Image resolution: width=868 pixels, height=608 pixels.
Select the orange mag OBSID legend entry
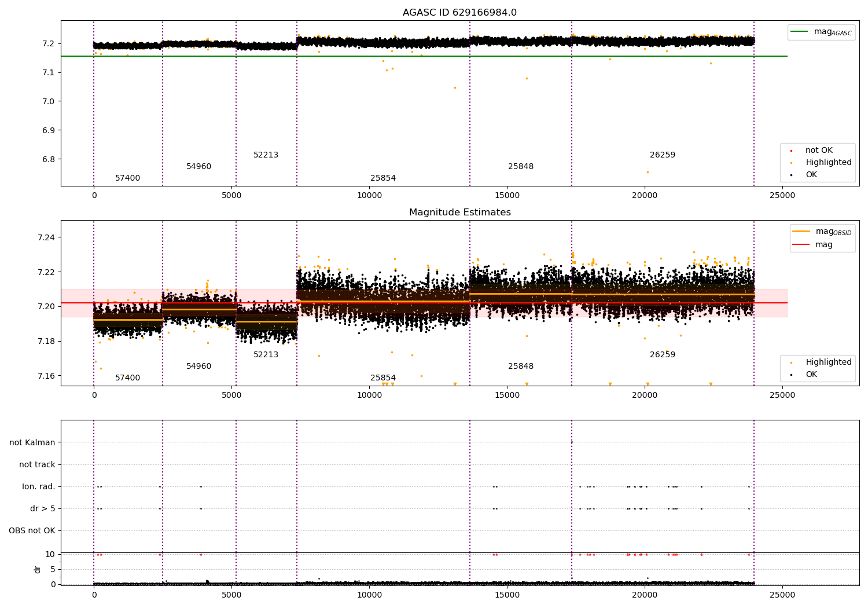(822, 232)
